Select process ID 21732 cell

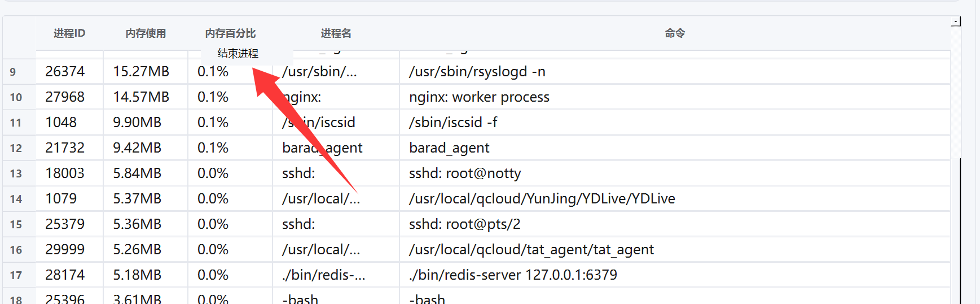pos(69,148)
